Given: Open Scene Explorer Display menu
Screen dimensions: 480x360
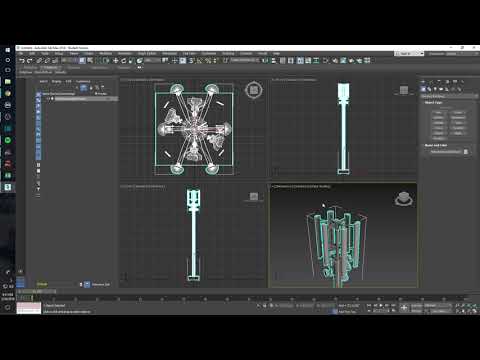Looking at the screenshot, I should 56,81.
